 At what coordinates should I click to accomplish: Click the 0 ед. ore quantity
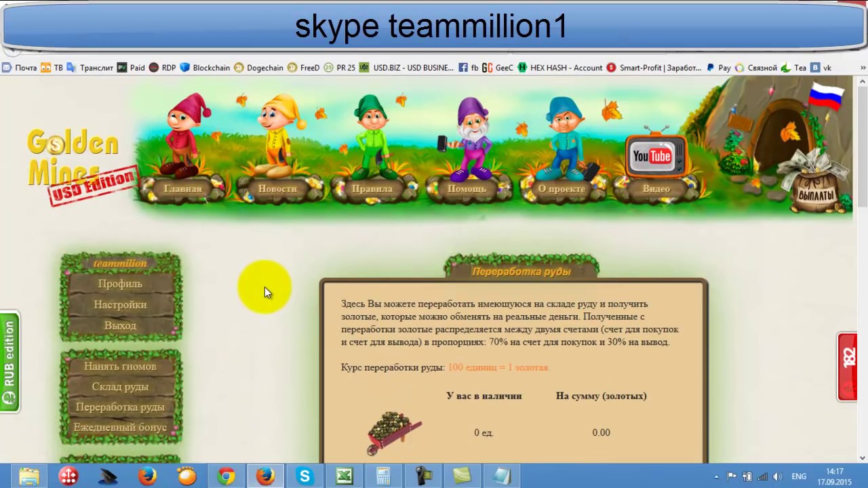point(484,432)
